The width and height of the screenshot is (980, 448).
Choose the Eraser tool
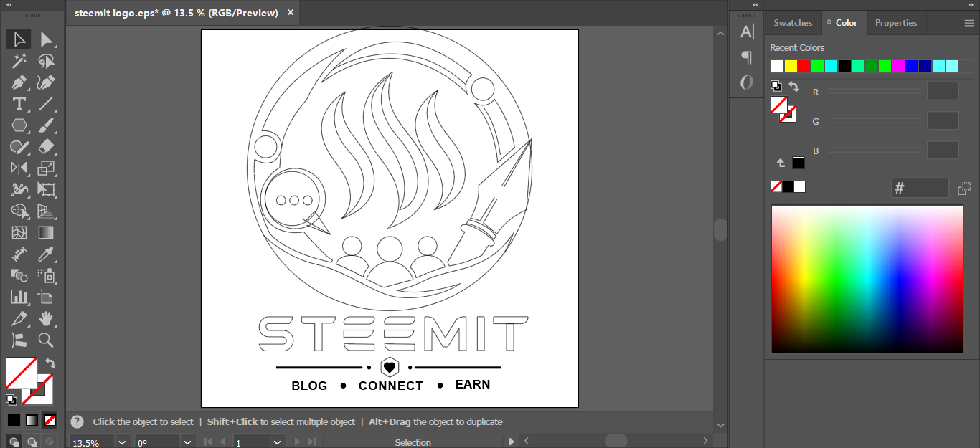47,147
